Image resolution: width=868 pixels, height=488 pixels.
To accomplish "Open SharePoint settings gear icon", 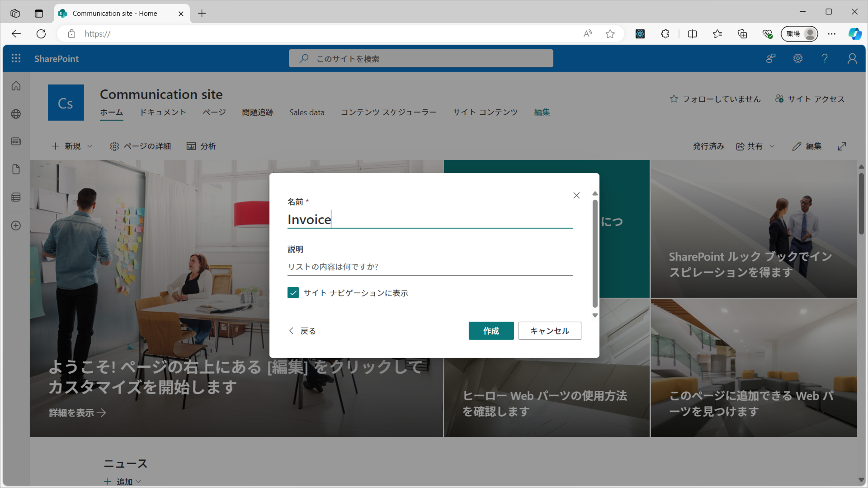I will 798,58.
